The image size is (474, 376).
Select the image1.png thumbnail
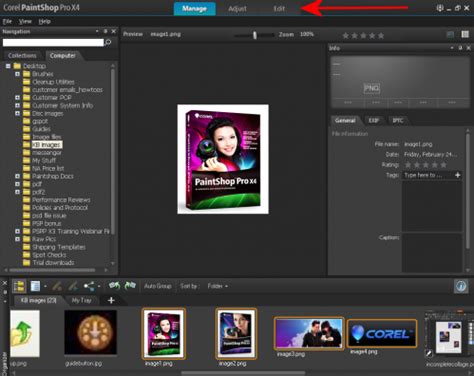(163, 333)
